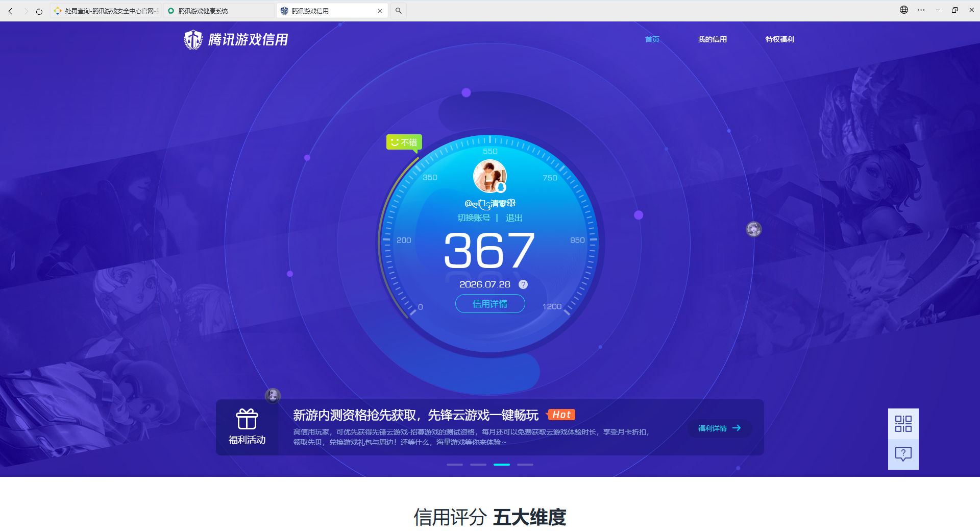Open the 特权福利 navigation item
980x531 pixels.
coord(779,39)
